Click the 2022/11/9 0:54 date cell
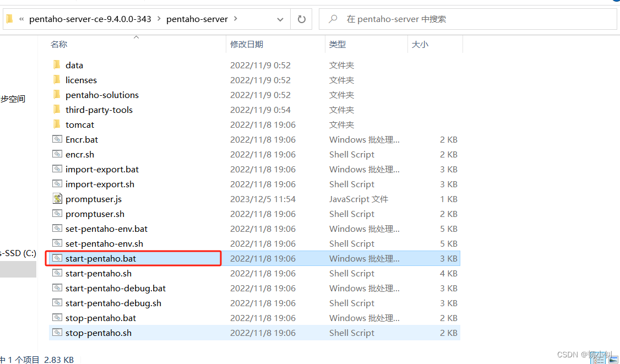The width and height of the screenshot is (620, 364). click(x=260, y=110)
